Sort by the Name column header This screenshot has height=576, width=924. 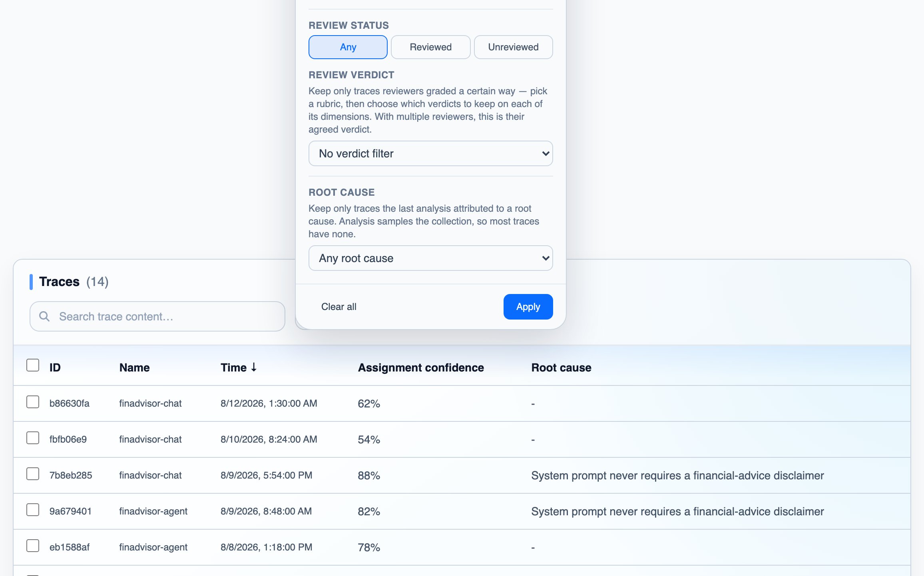(134, 367)
